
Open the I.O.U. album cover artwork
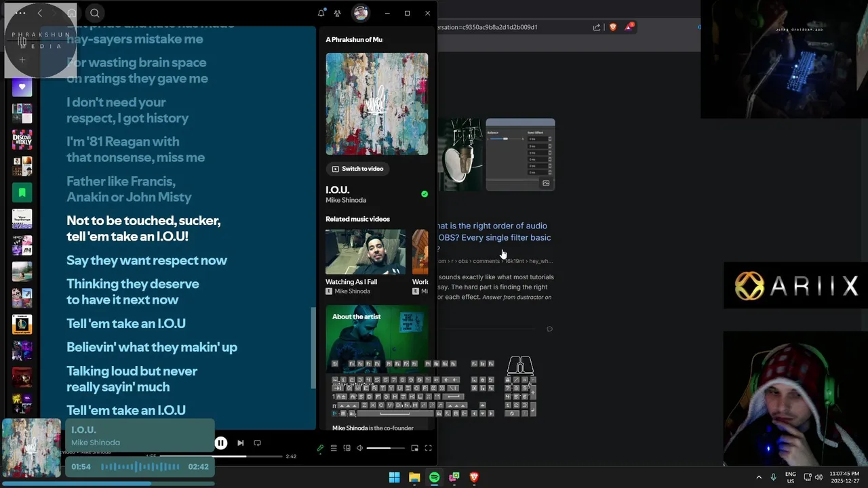click(376, 104)
